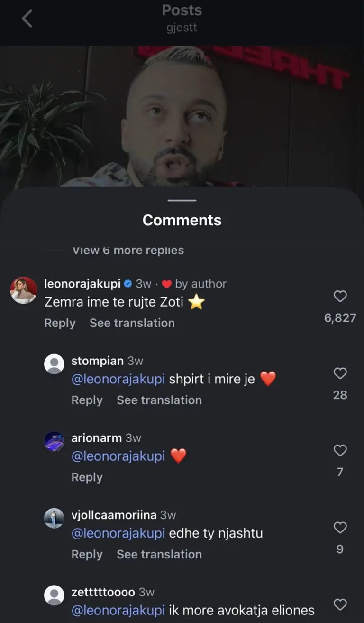Screen dimensions: 364x623
Task: Expand View 6 more replies
Action: pyautogui.click(x=128, y=250)
